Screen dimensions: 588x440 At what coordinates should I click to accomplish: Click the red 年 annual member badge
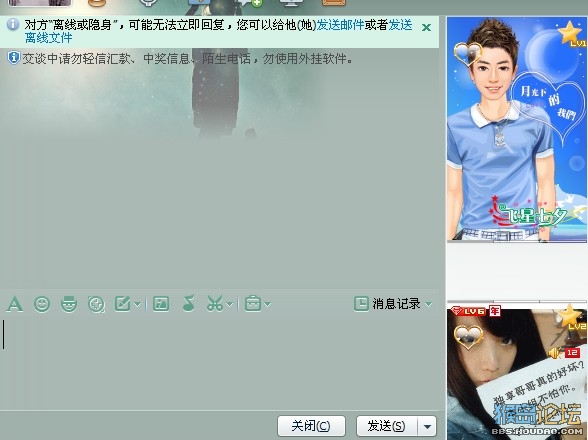tap(495, 311)
